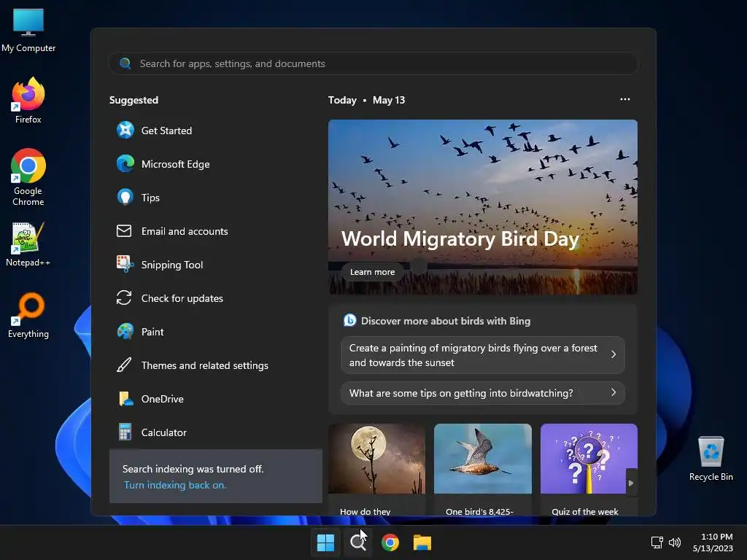
Task: Open the three-dot more options menu
Action: click(625, 99)
